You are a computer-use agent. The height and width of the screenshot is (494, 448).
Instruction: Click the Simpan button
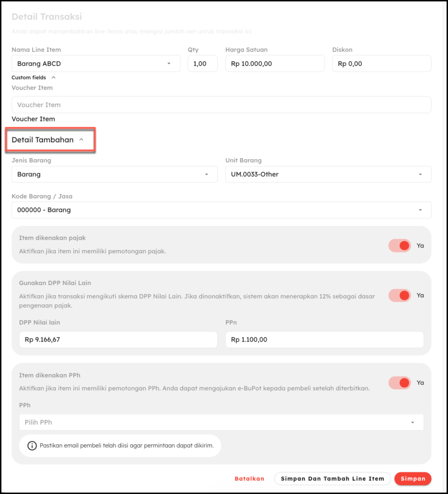412,479
